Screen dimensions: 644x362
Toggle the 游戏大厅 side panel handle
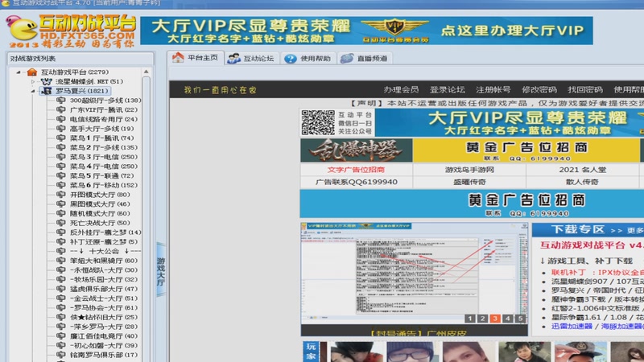(x=161, y=269)
